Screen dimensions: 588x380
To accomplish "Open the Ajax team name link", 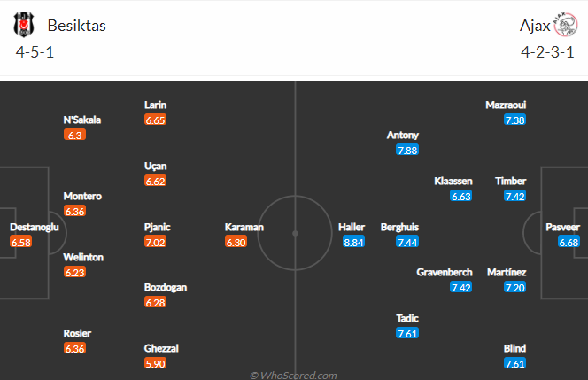I will click(535, 26).
